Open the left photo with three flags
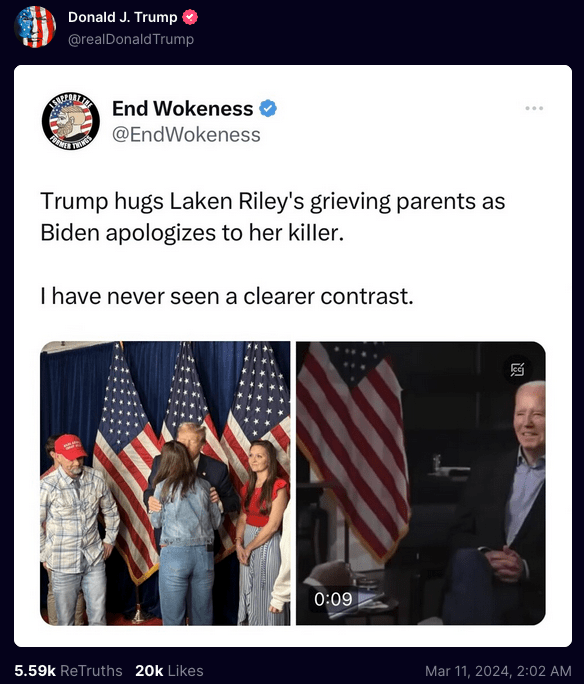The width and height of the screenshot is (584, 684). click(x=165, y=483)
